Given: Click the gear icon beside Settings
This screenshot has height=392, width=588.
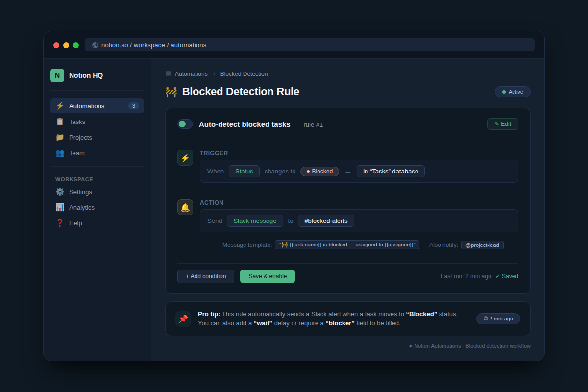Looking at the screenshot, I should coord(60,192).
